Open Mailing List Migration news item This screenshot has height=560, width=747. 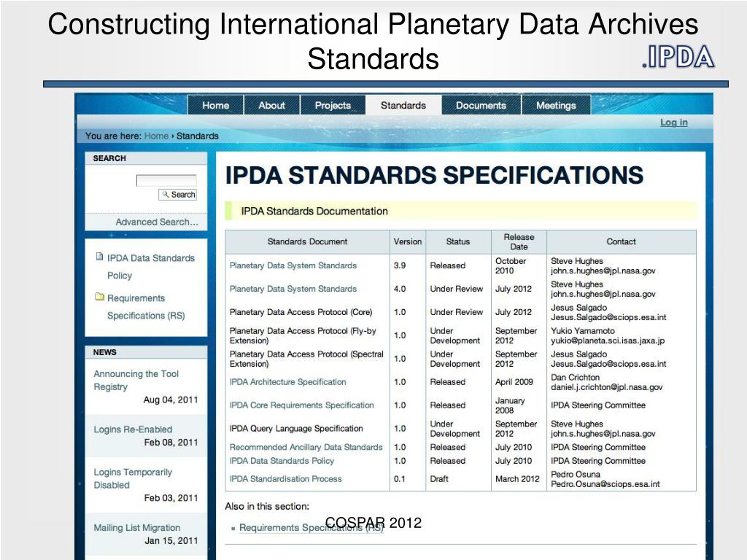click(x=136, y=528)
